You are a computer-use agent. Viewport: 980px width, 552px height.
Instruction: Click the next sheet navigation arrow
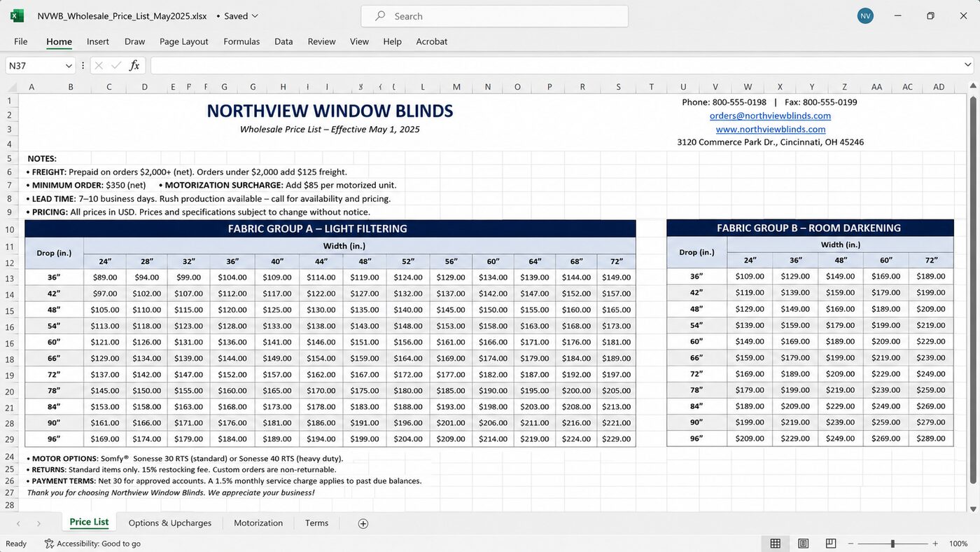click(x=38, y=523)
